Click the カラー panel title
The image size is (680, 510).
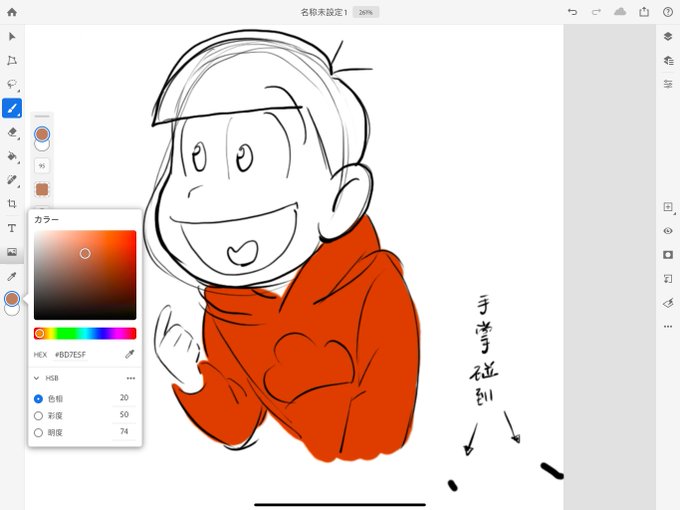[46, 219]
